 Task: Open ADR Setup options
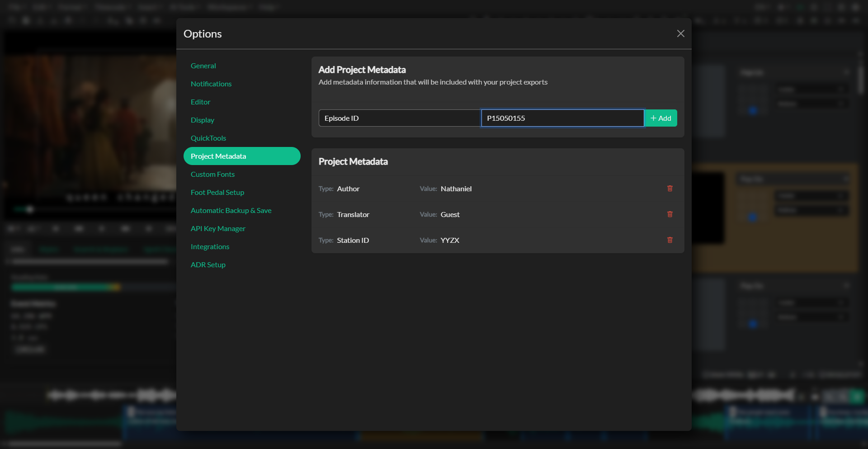(x=208, y=265)
